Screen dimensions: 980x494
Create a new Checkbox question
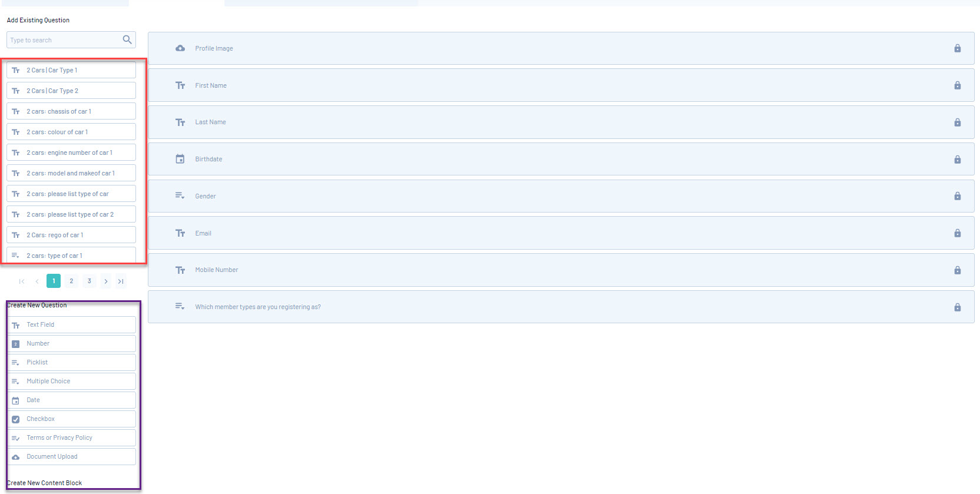click(71, 419)
